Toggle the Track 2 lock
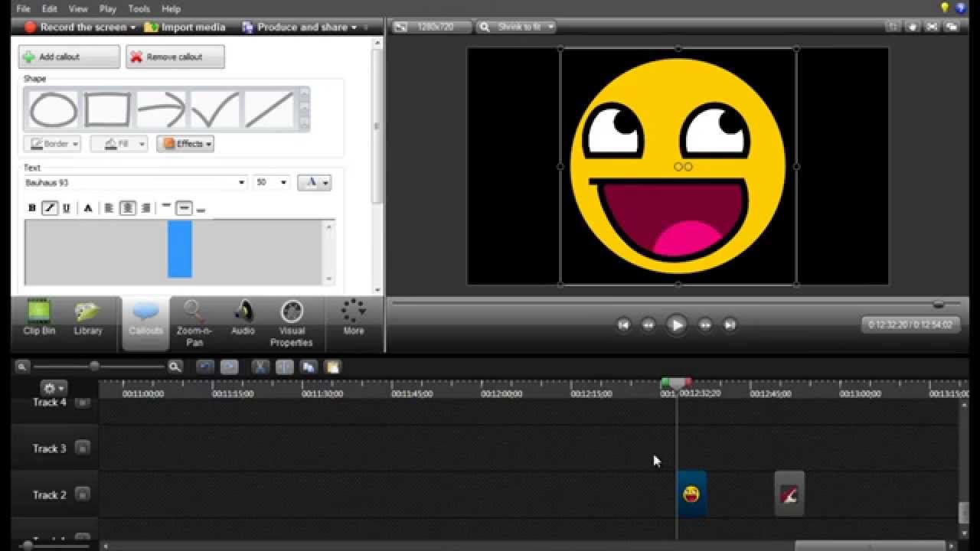Image resolution: width=980 pixels, height=551 pixels. point(82,495)
